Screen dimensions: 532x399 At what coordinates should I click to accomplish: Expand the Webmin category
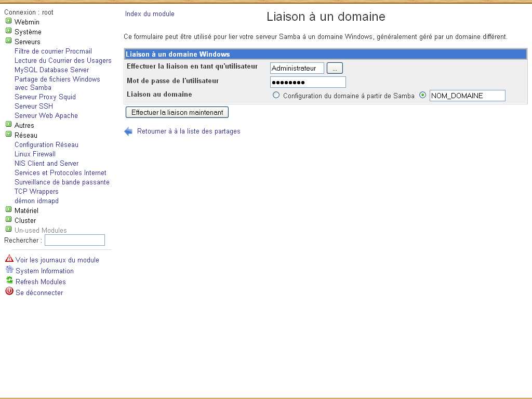coord(8,21)
